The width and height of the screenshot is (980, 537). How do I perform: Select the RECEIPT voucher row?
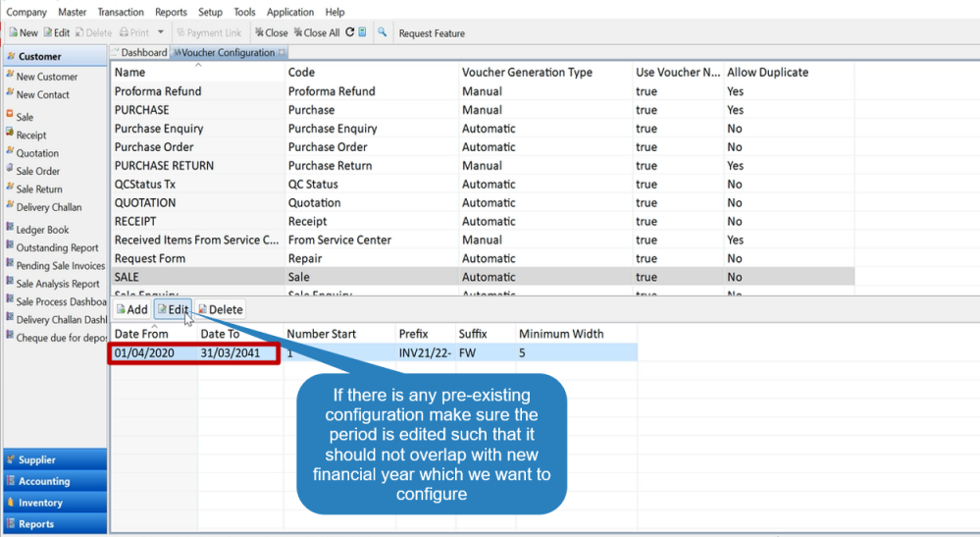pos(483,222)
